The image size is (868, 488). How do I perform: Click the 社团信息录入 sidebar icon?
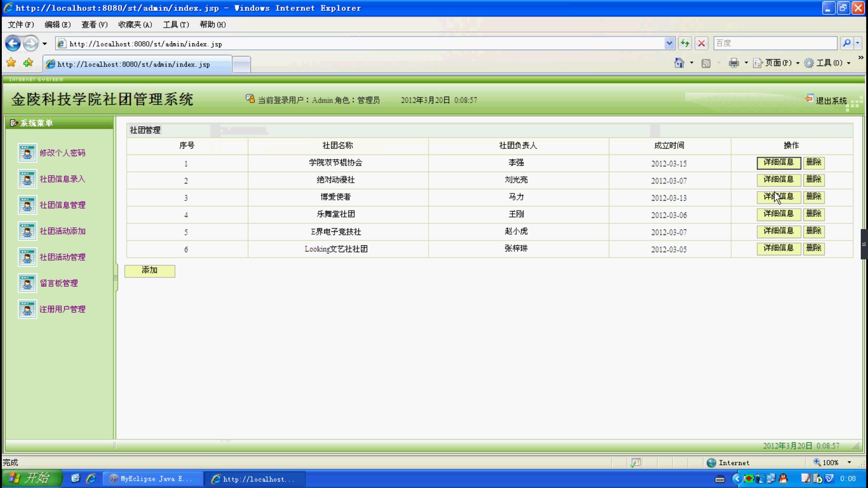pyautogui.click(x=27, y=179)
